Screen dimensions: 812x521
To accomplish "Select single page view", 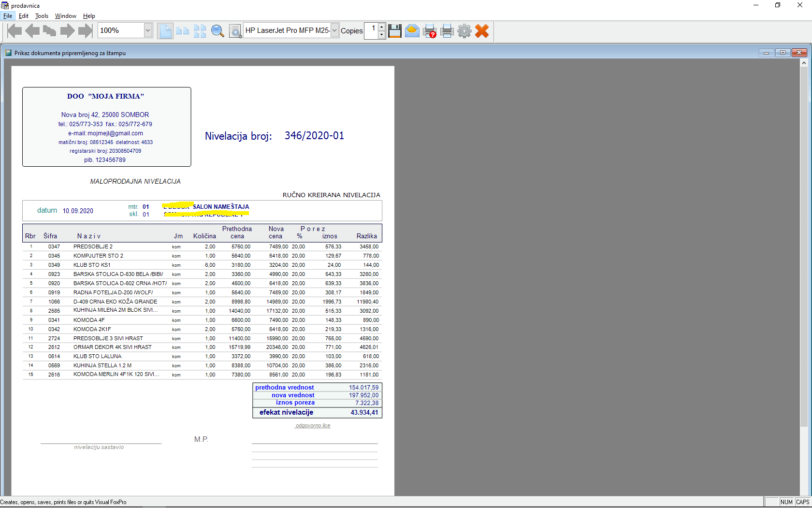I will coord(165,31).
